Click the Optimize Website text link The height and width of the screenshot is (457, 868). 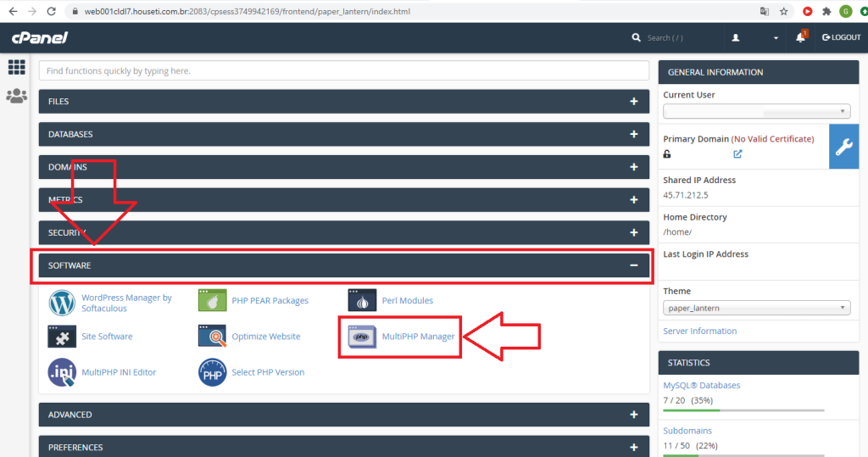click(x=265, y=337)
